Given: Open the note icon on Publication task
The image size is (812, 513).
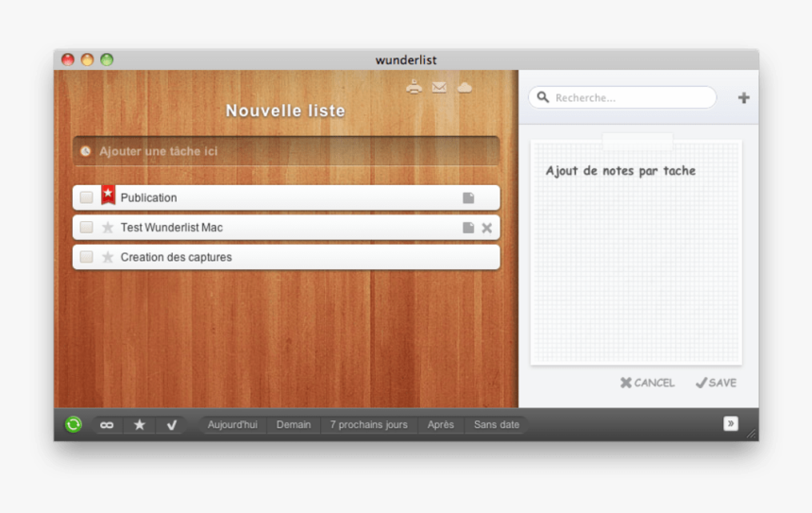Looking at the screenshot, I should [x=468, y=197].
